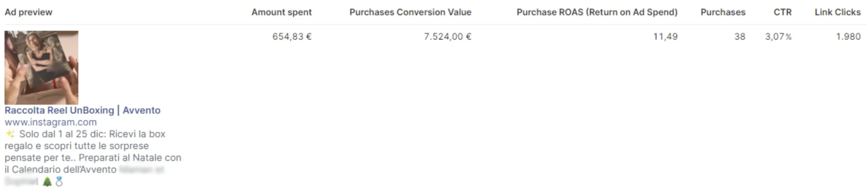Select the 3,07% CTR value
The height and width of the screenshot is (195, 868).
coord(778,37)
